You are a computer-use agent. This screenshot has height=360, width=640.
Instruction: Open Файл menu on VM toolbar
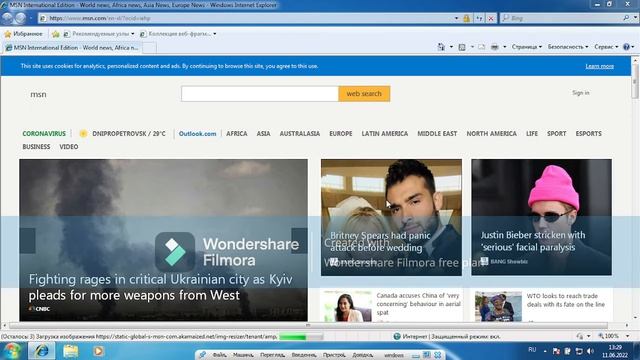click(219, 355)
